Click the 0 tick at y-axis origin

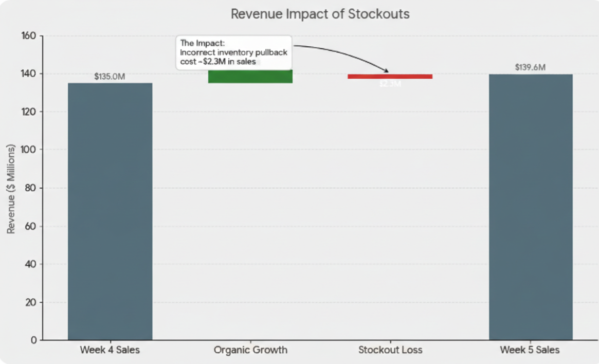[x=32, y=340]
